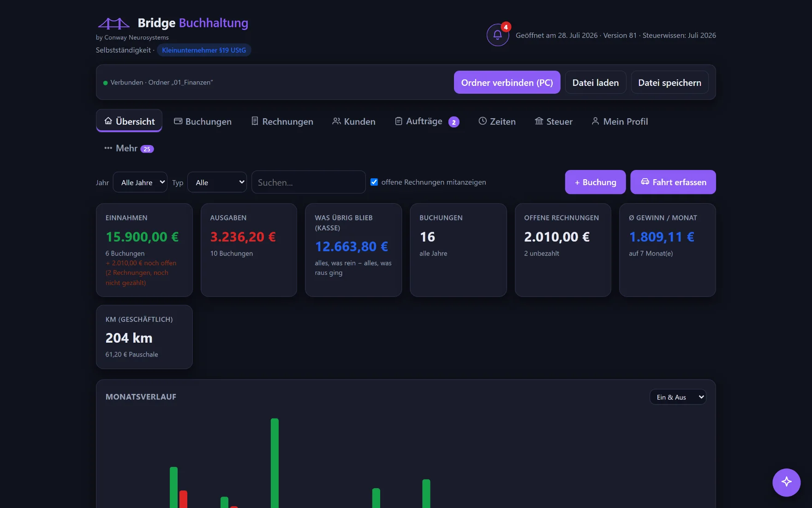Image resolution: width=812 pixels, height=508 pixels.
Task: Open the notifications bell
Action: tap(498, 35)
